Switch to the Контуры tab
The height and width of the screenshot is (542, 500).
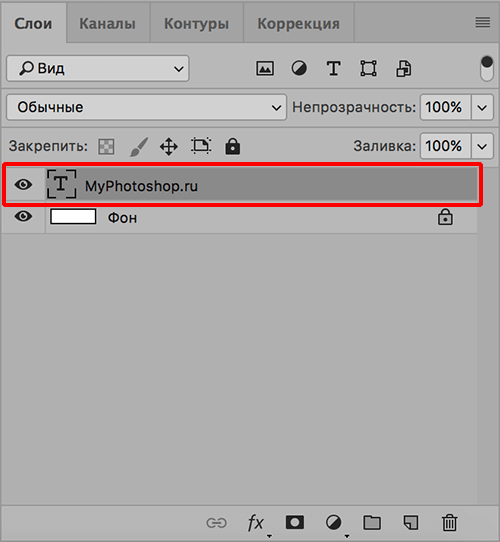pos(196,24)
